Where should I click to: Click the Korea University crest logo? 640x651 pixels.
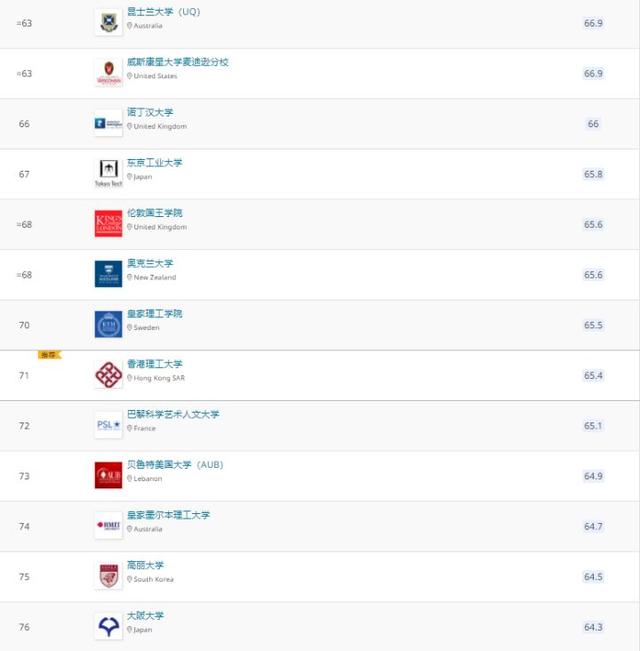(108, 575)
